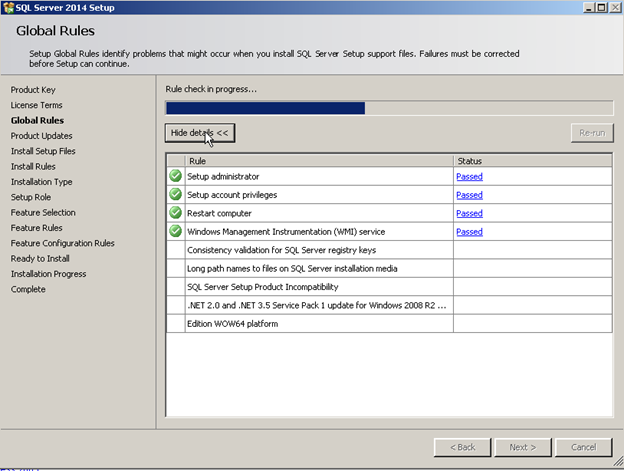Click the window resize grip corner

click(x=618, y=462)
